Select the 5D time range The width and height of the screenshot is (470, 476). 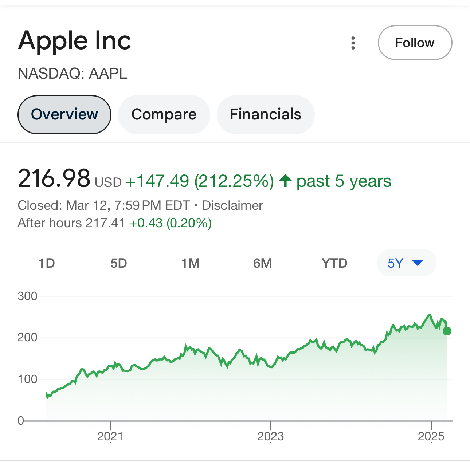point(119,263)
